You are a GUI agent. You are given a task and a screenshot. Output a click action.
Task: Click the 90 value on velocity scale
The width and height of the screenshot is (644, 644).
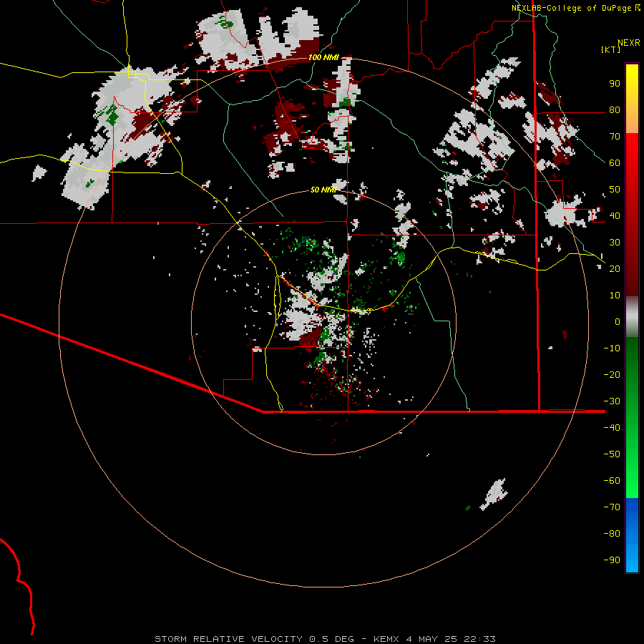coord(615,84)
